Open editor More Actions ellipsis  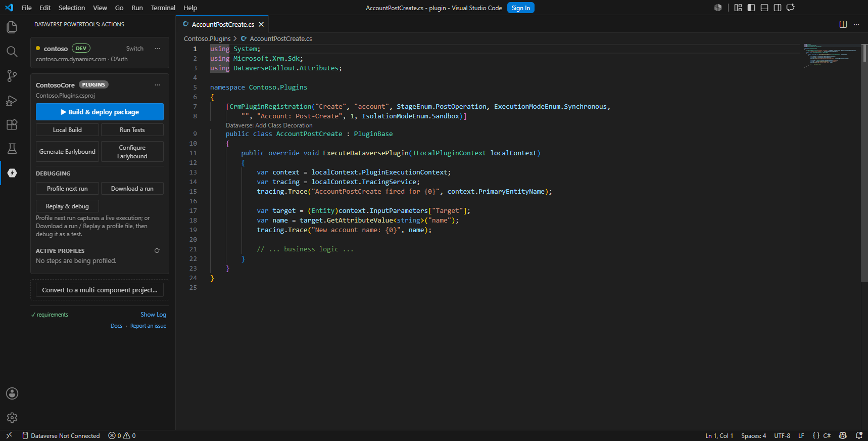click(856, 24)
